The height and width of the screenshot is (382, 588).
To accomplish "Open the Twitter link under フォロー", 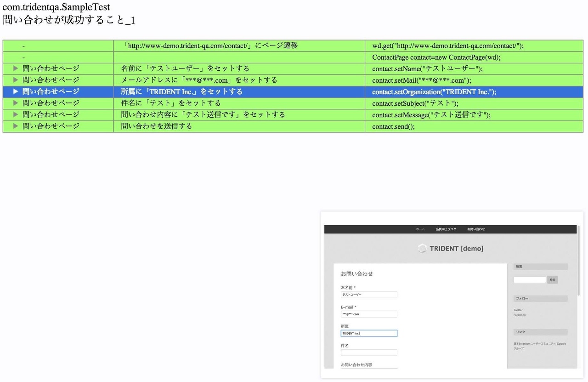I will point(518,310).
